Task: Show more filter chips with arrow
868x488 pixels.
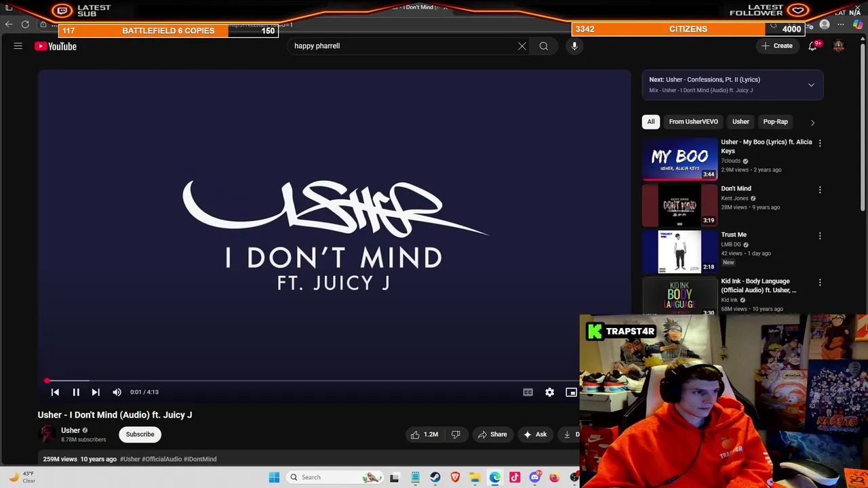Action: pyautogui.click(x=812, y=123)
